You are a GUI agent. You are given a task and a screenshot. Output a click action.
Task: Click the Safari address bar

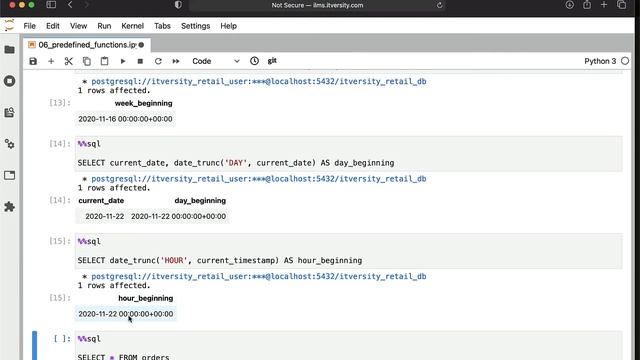point(317,5)
